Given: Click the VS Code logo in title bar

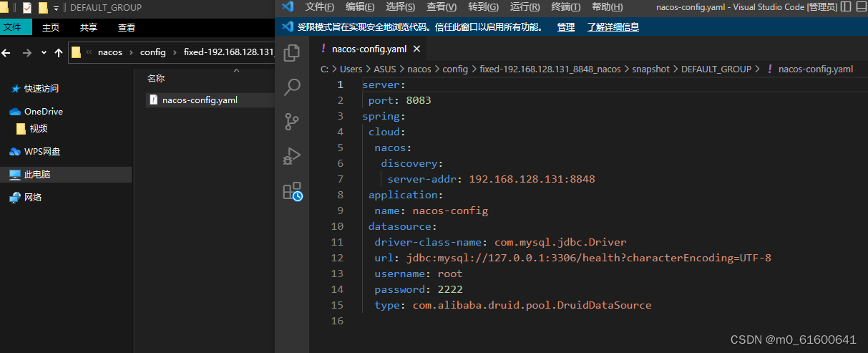Looking at the screenshot, I should 288,7.
